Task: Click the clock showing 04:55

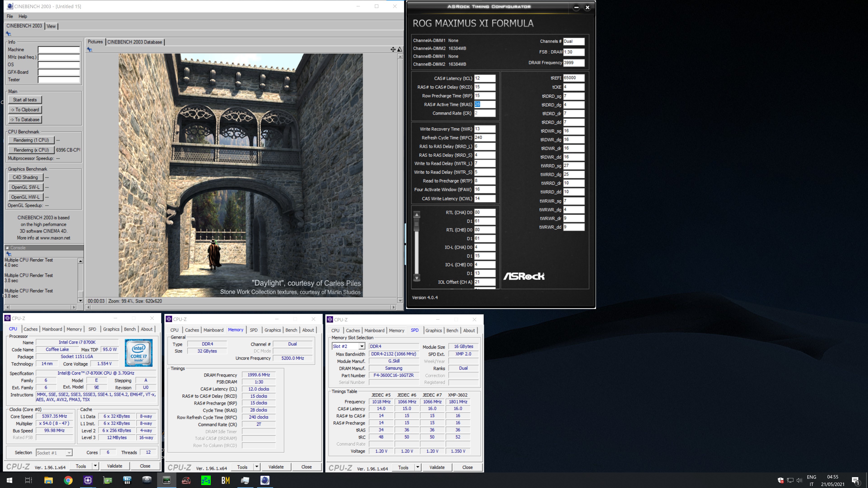Action: (x=832, y=477)
